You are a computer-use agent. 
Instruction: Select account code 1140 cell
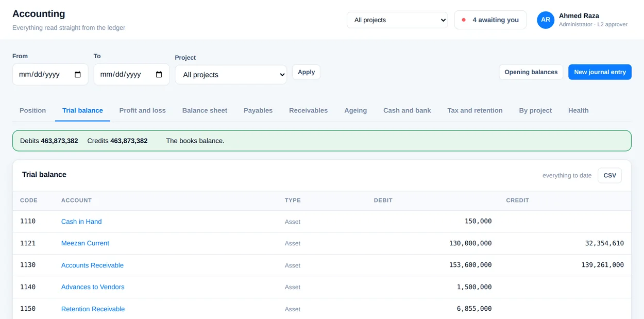click(28, 287)
